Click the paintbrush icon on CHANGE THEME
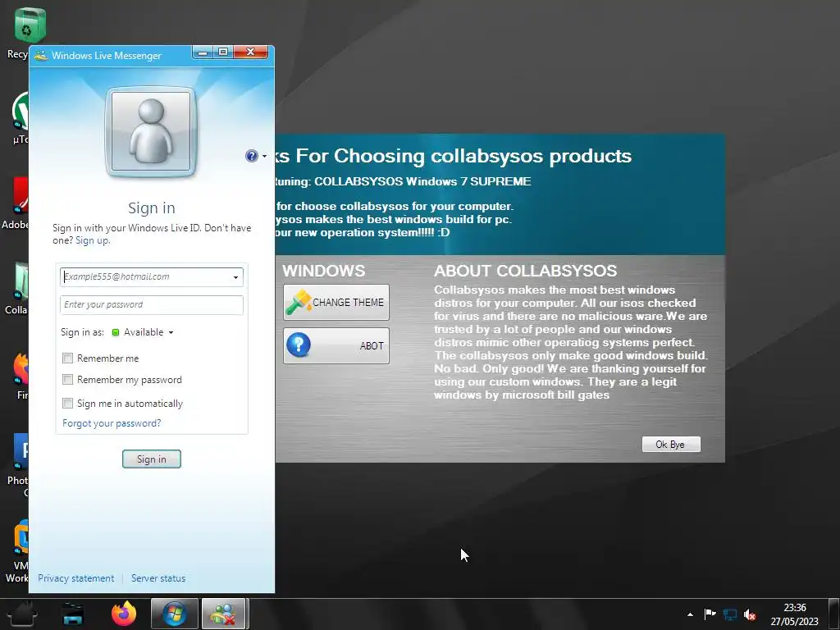 pos(299,302)
